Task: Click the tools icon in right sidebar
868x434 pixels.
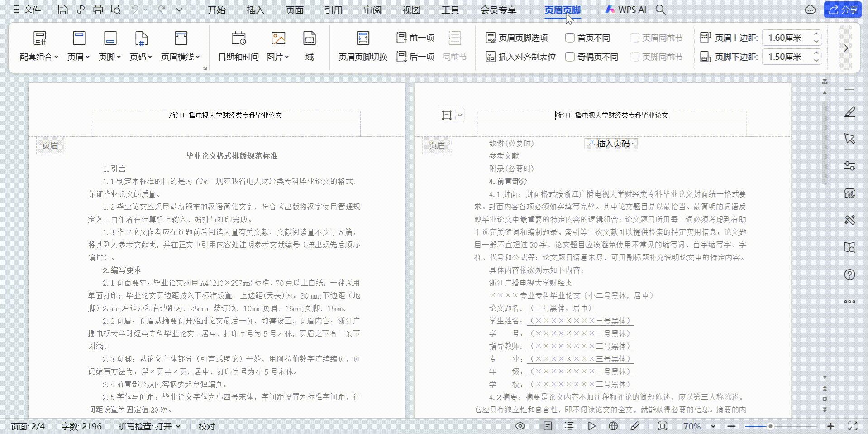Action: 849,220
